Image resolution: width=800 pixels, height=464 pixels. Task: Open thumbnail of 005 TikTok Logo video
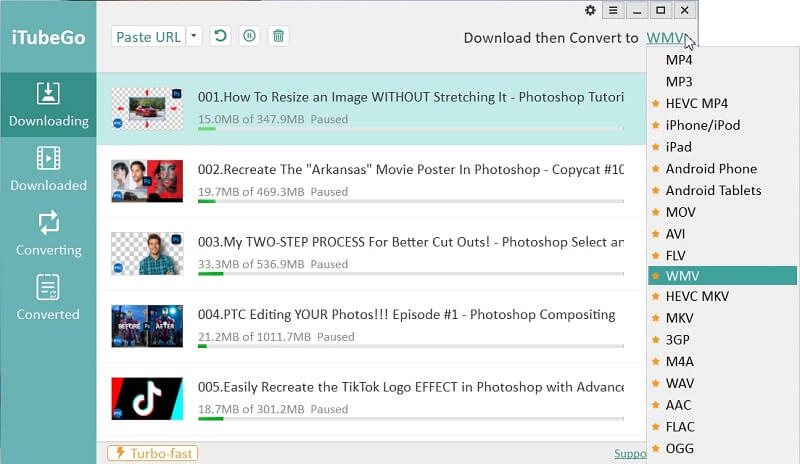click(x=147, y=399)
